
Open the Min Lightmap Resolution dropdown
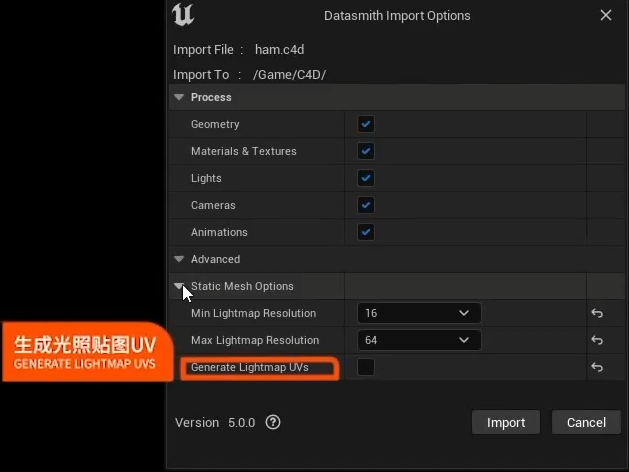(419, 313)
